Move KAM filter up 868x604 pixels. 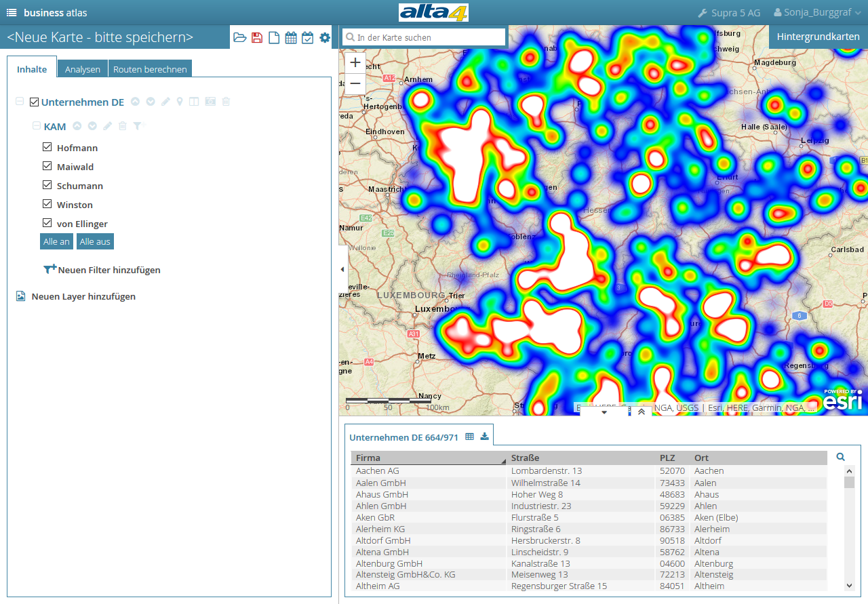pos(77,126)
